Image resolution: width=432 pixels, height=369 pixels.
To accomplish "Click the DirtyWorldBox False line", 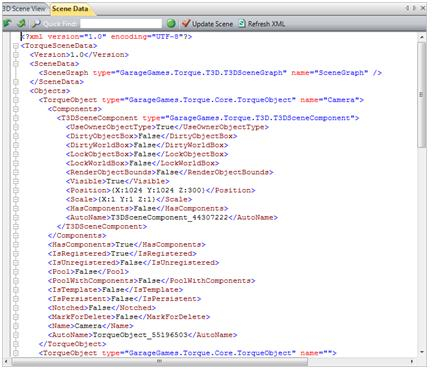I will (147, 145).
